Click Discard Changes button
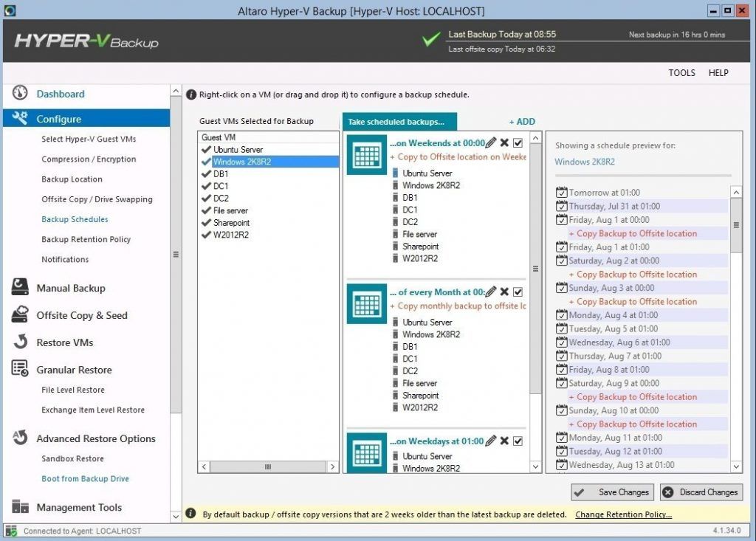Screen dimensions: 756x541 coord(701,492)
